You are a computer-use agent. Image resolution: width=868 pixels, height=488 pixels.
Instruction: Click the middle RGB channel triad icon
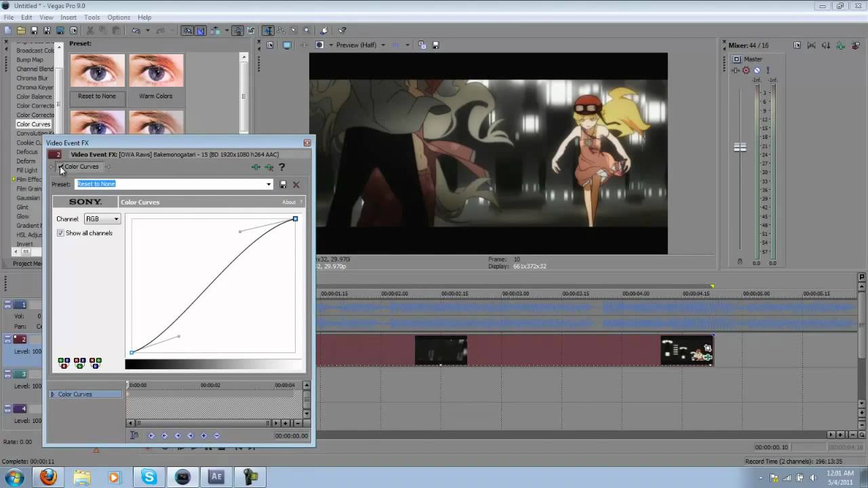tap(79, 363)
